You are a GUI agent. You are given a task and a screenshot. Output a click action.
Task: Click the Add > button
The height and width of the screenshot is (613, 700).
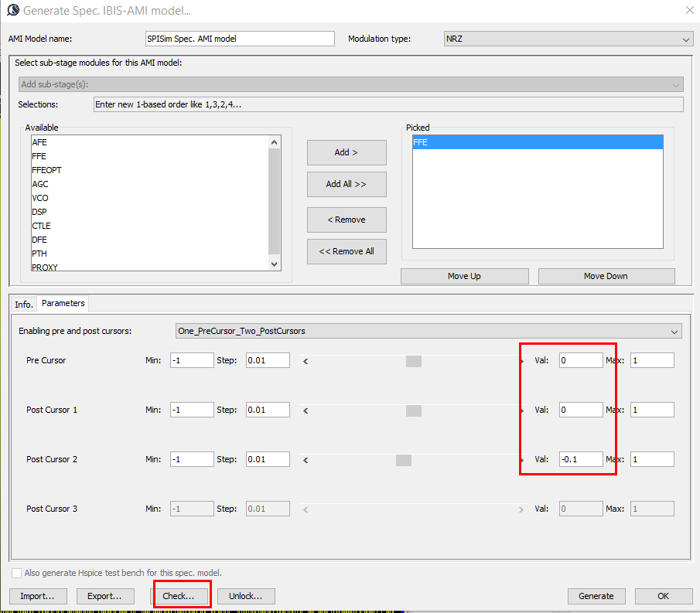pyautogui.click(x=346, y=152)
